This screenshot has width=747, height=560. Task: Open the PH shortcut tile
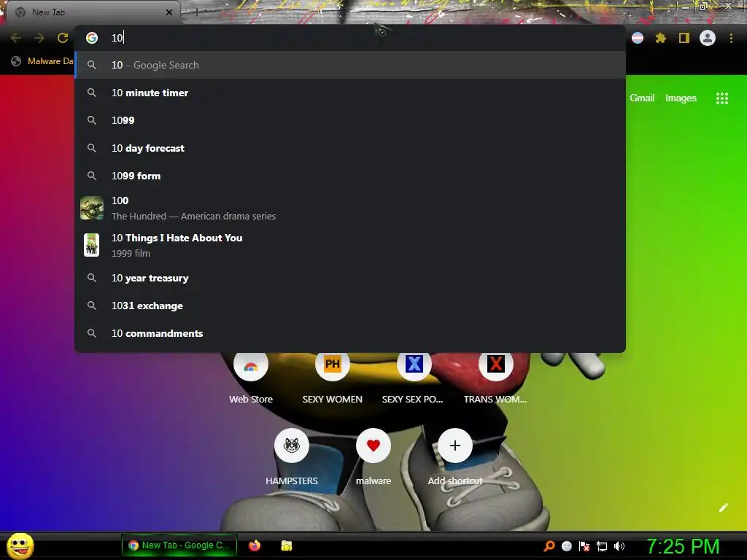click(x=333, y=365)
